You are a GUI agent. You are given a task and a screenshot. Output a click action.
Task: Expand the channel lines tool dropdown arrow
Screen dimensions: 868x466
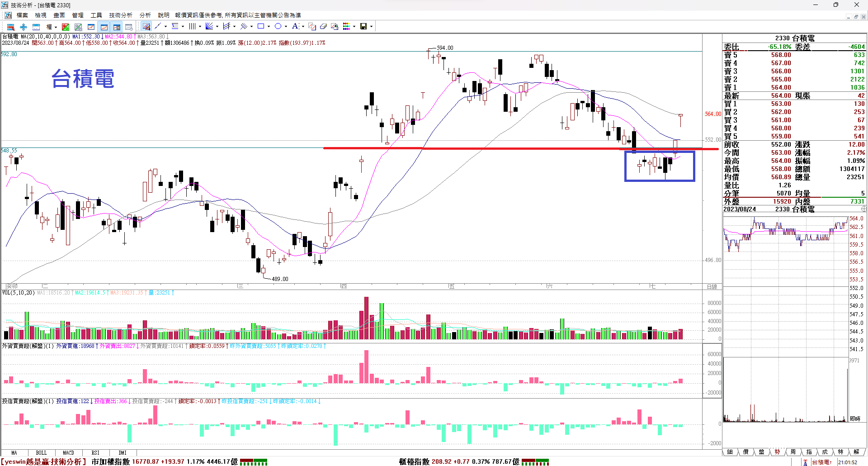(x=234, y=27)
